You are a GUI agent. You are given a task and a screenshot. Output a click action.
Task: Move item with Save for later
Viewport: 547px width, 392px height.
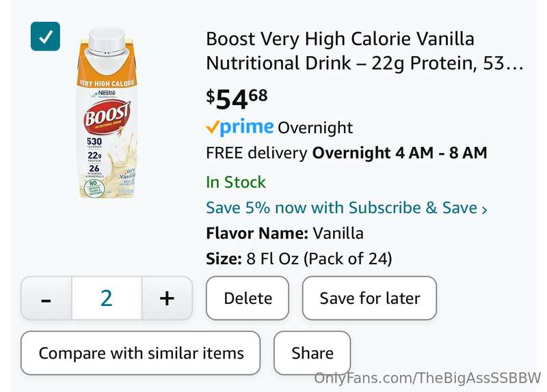pyautogui.click(x=369, y=298)
